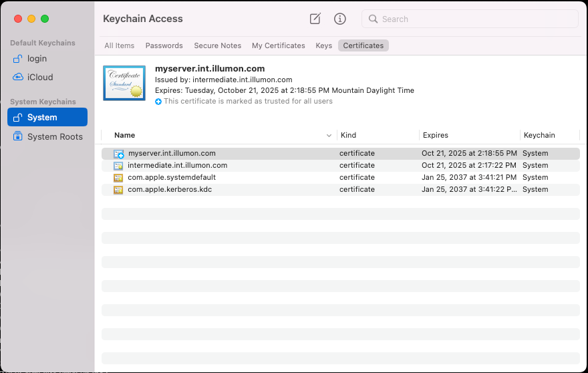Screen dimensions: 588x373
Task: Open the info inspector button
Action: tap(339, 19)
